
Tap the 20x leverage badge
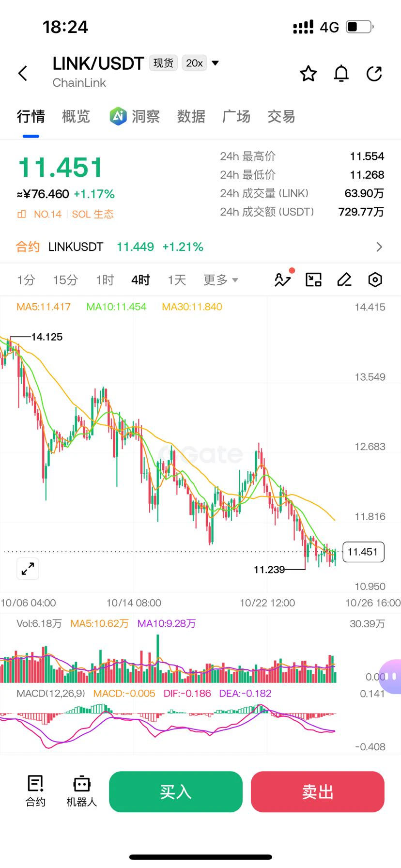tap(195, 63)
